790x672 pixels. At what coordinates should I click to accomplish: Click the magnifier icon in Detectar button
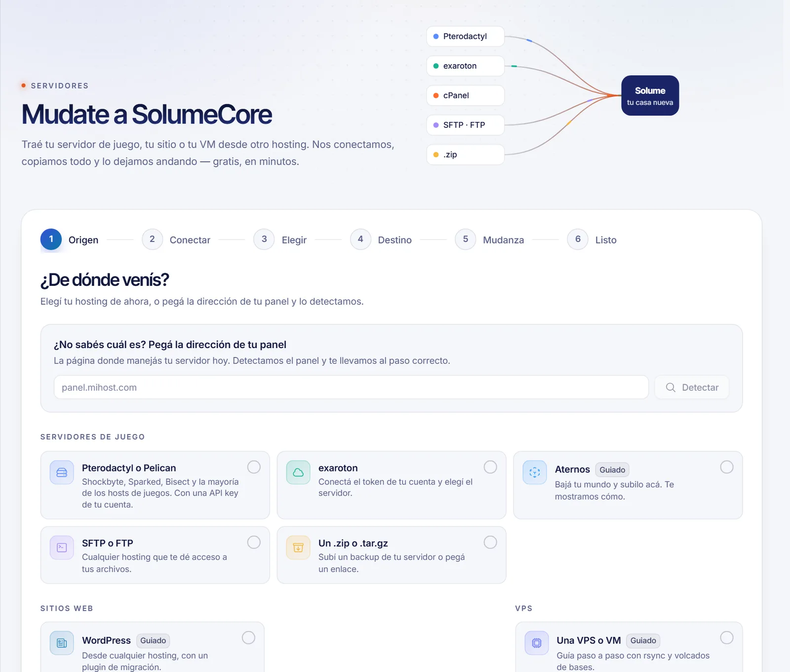671,388
